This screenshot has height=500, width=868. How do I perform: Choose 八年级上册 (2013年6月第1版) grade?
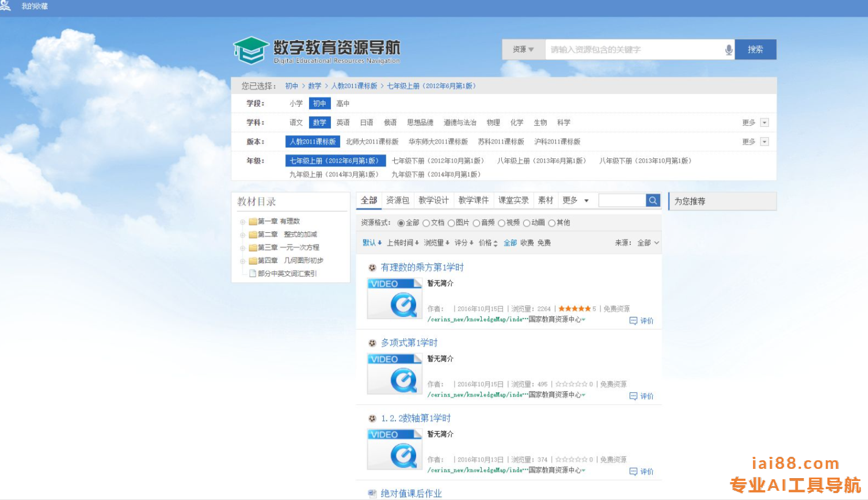click(542, 161)
